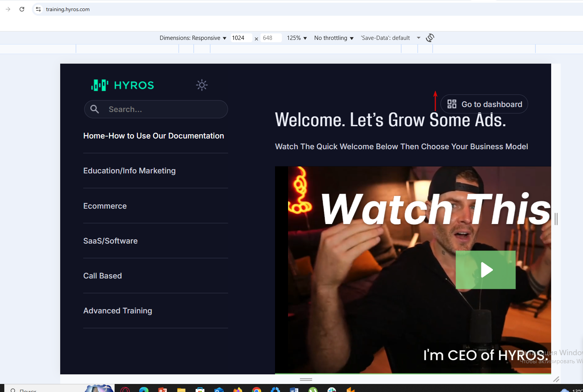583x392 pixels.
Task: Open Microsoft Edge from the taskbar
Action: pyautogui.click(x=144, y=390)
